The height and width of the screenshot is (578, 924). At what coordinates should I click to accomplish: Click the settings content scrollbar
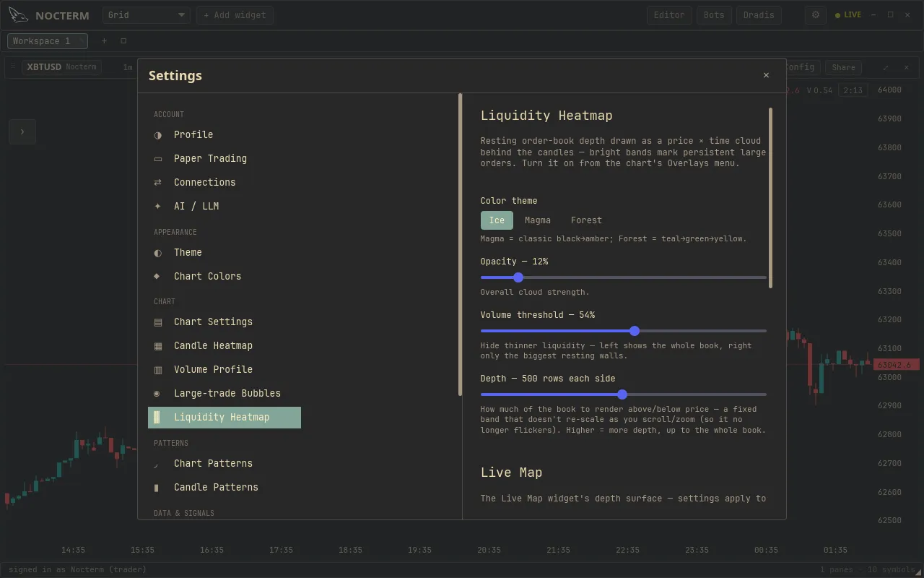click(770, 198)
